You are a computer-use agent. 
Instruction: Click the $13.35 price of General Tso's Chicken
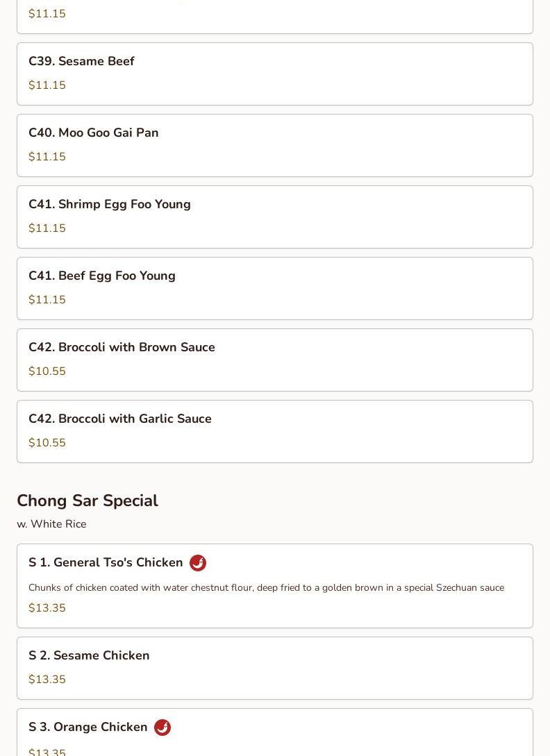[x=47, y=608]
